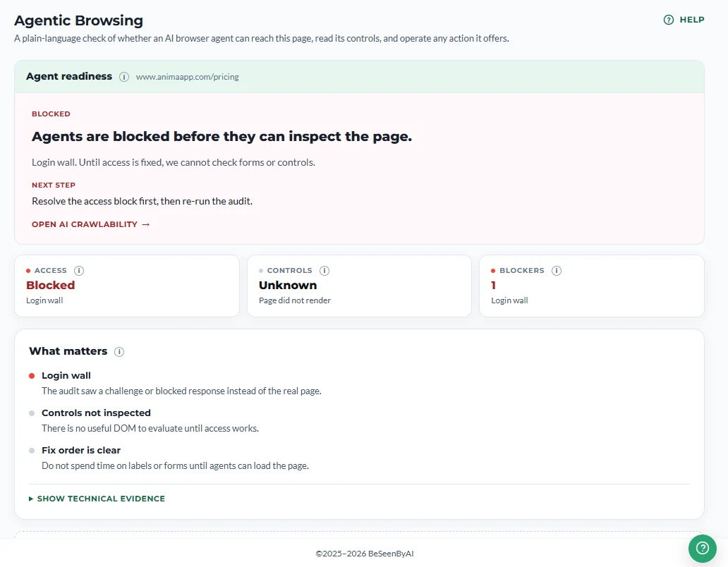Show info icon next to ACCESS
Image resolution: width=728 pixels, height=567 pixels.
79,271
